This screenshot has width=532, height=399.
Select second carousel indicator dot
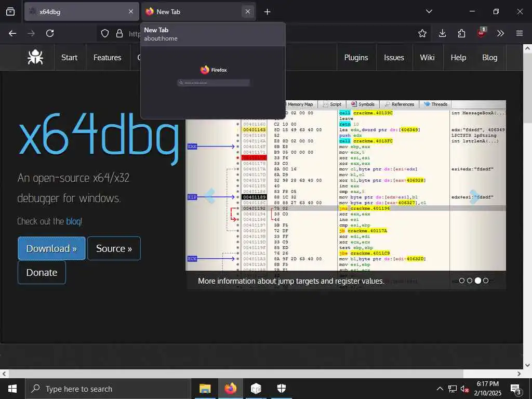[470, 281]
